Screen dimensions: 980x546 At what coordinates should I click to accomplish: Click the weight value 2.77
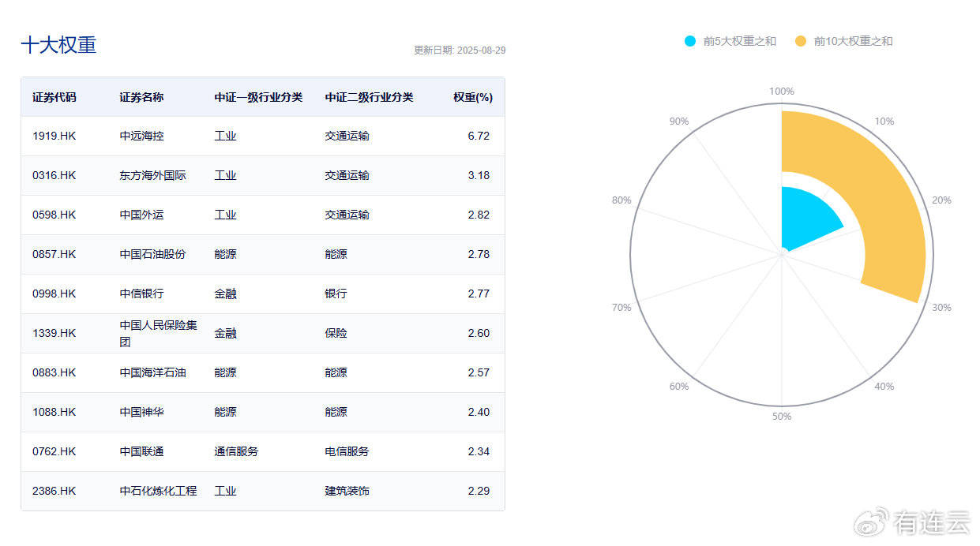(x=479, y=294)
